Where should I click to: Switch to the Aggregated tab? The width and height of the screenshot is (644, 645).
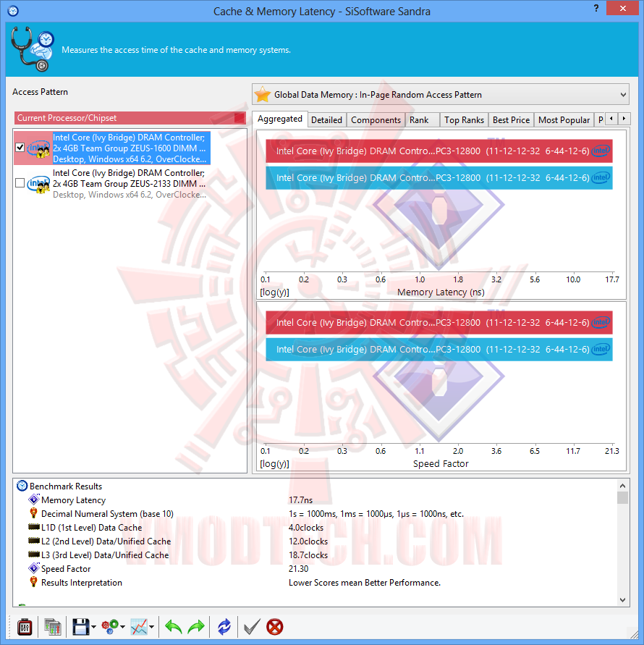pyautogui.click(x=279, y=119)
